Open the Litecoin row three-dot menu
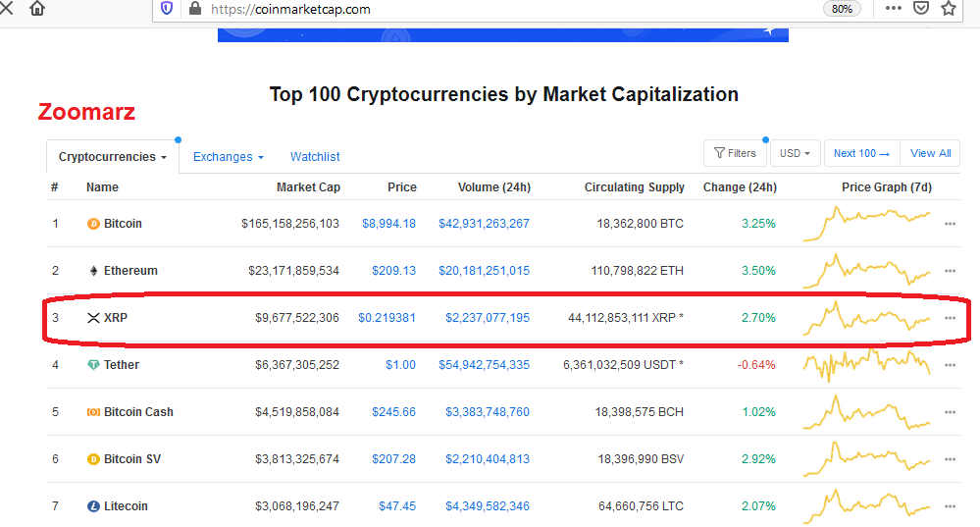This screenshot has height=527, width=980. point(950,506)
